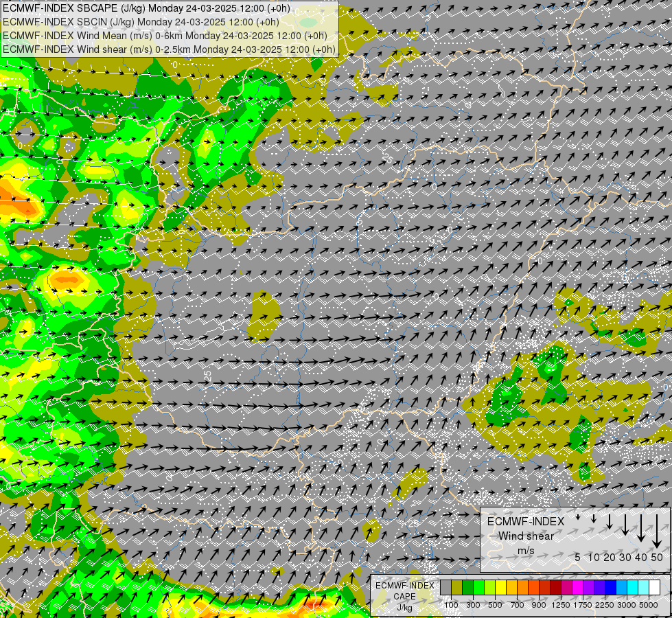Click the '50' wind shear scale number

click(657, 557)
